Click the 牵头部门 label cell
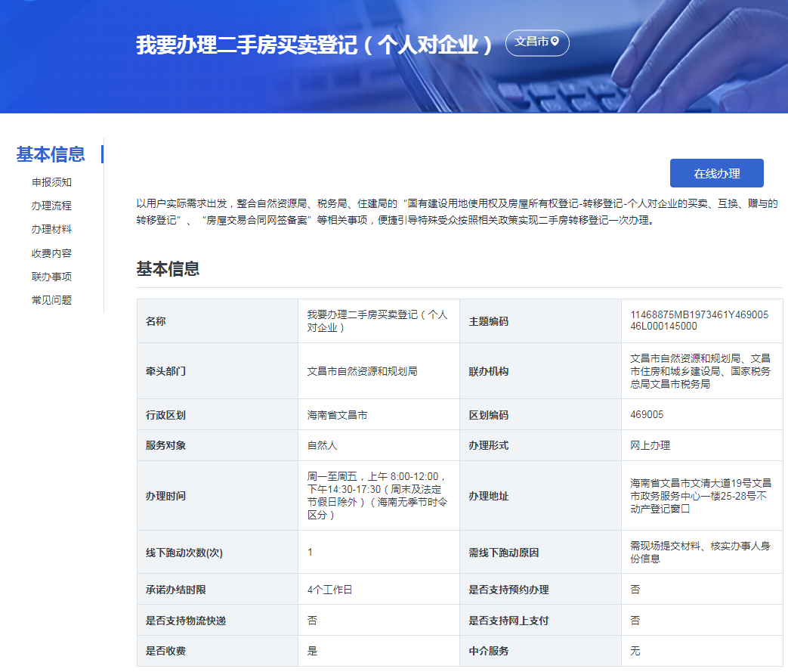This screenshot has height=672, width=788. tap(218, 371)
